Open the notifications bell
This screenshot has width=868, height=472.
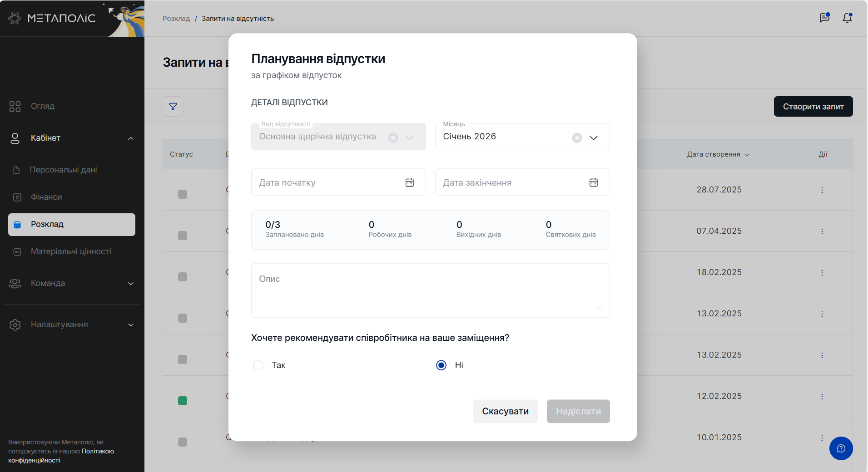coord(847,18)
